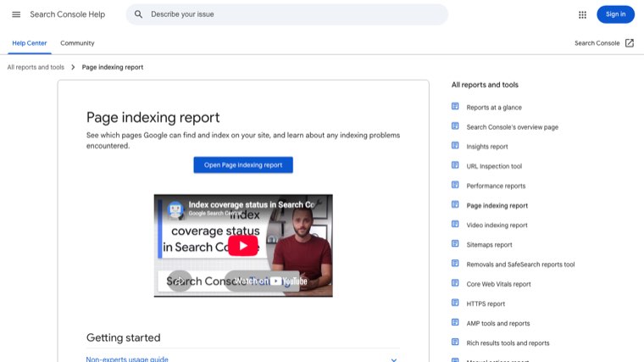Click the article icon beside Search Console's overview page
The height and width of the screenshot is (362, 644).
pyautogui.click(x=455, y=126)
